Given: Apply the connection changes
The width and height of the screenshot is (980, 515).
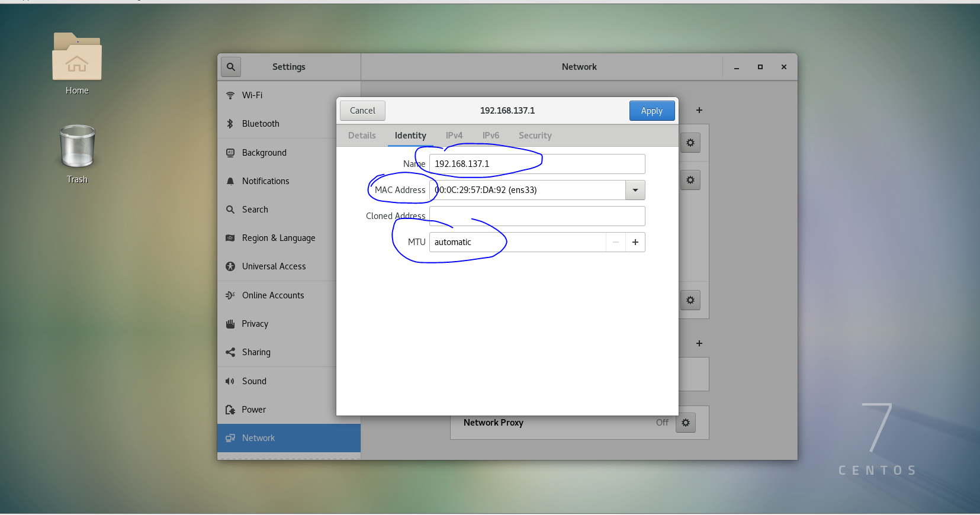Looking at the screenshot, I should (652, 111).
